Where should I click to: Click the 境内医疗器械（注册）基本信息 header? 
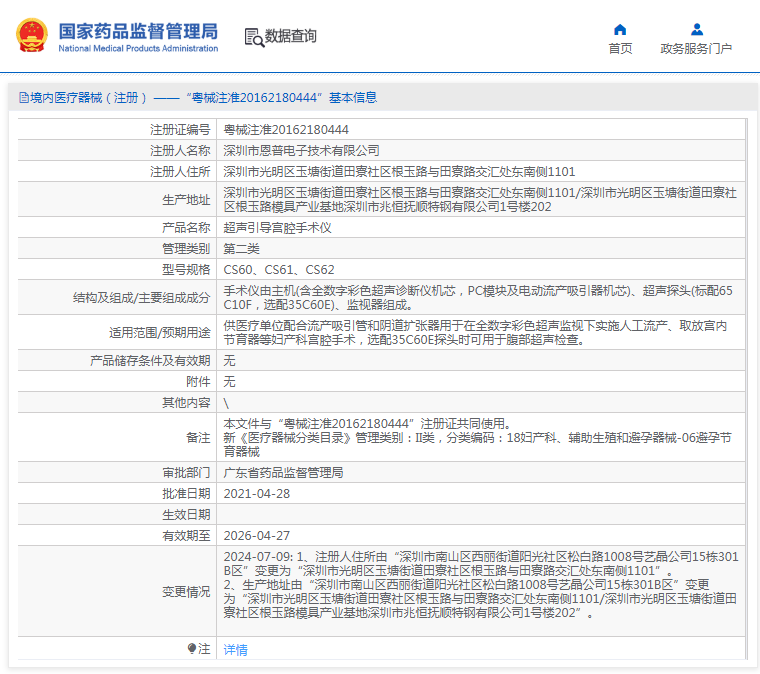pos(198,98)
